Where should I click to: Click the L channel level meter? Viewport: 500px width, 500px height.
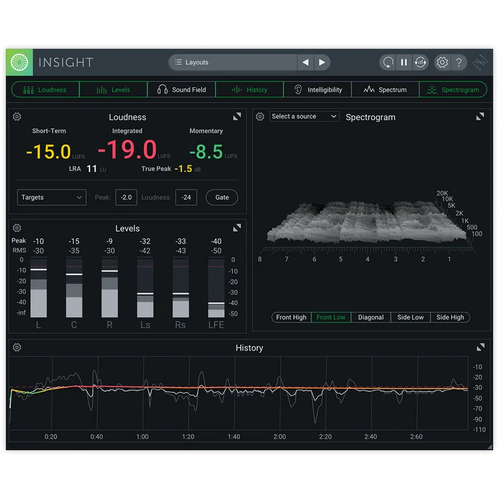click(39, 287)
